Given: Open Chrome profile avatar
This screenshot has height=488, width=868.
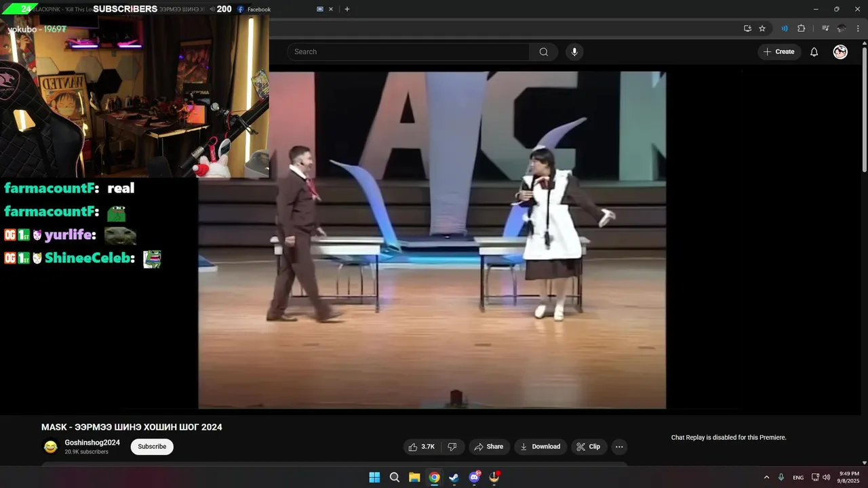Looking at the screenshot, I should point(842,28).
